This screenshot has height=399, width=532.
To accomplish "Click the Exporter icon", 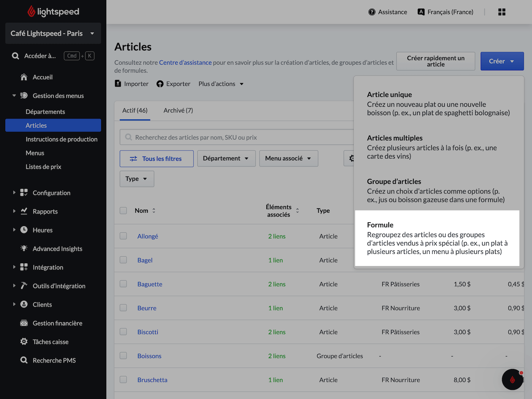I will point(160,84).
